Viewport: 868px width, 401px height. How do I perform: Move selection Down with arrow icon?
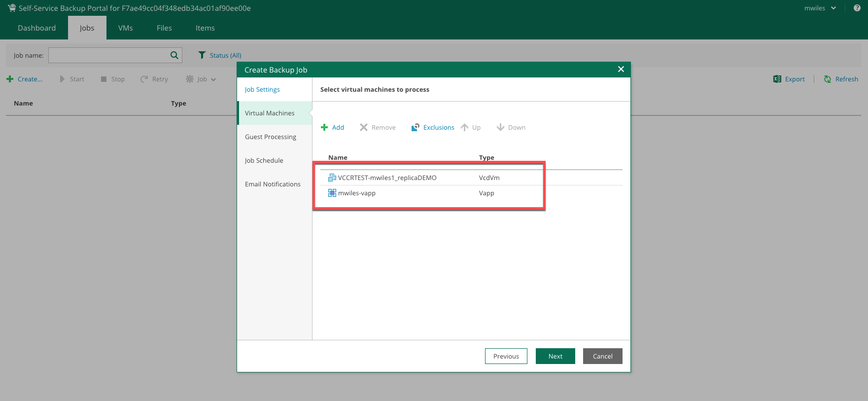pos(500,127)
